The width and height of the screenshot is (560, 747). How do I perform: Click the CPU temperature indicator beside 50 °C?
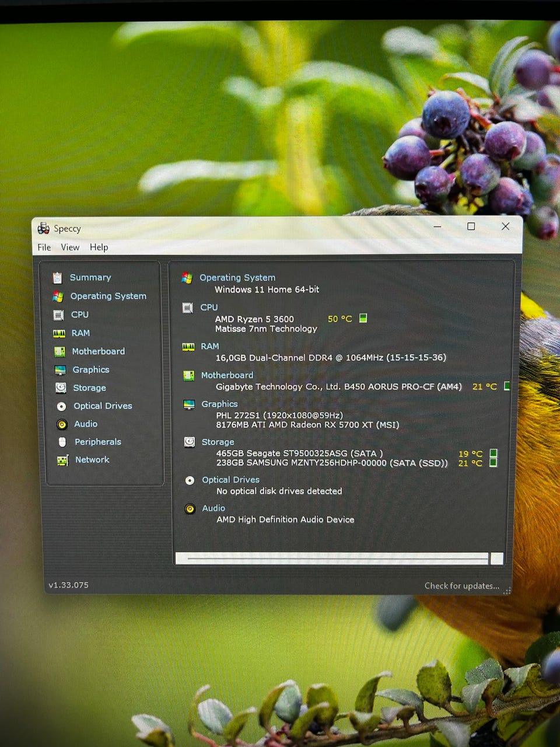coord(363,318)
